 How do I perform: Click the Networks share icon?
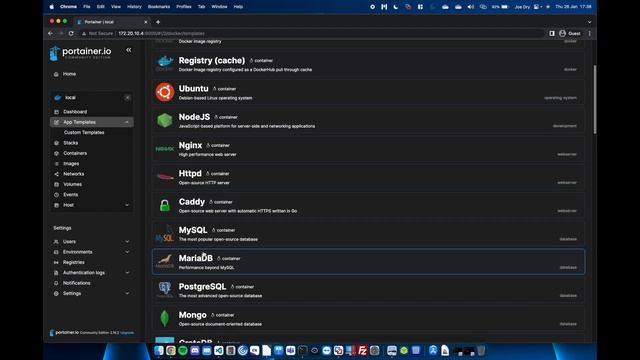(56, 174)
